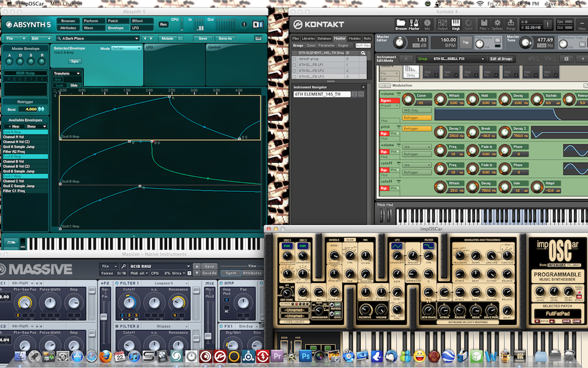The height and width of the screenshot is (368, 588).
Task: Open the Kontakt Browse folder icon
Action: pos(401,24)
